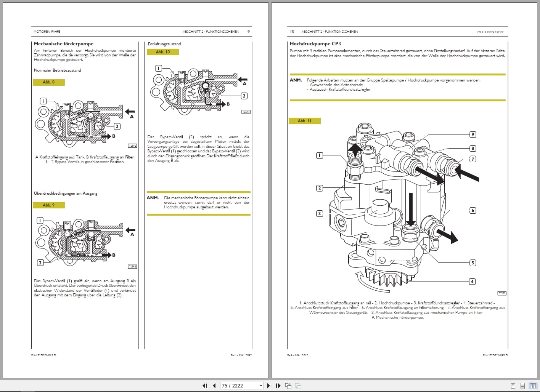Jump to the first page using double-arrow icon
This screenshot has height=392, width=540.
205,386
